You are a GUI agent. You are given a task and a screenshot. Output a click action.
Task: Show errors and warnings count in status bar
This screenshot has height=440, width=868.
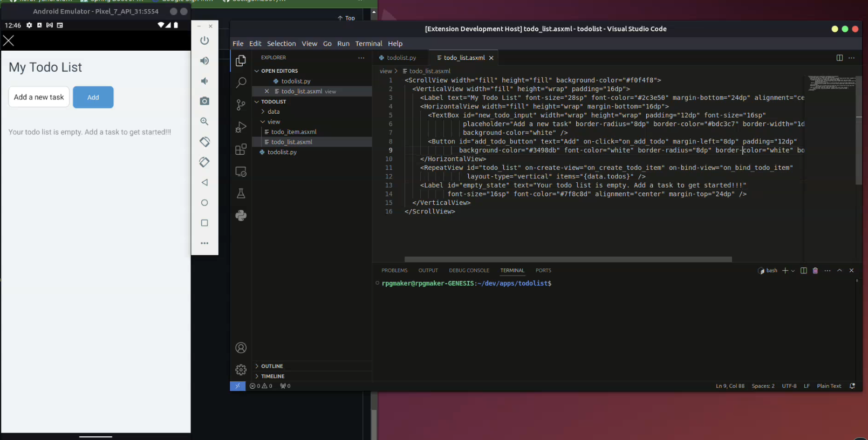coord(261,386)
